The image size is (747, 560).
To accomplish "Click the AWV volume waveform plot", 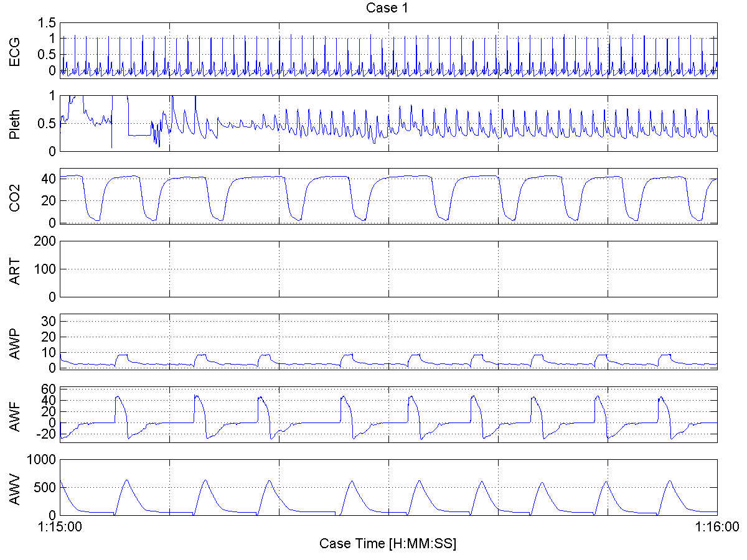I will (x=388, y=487).
